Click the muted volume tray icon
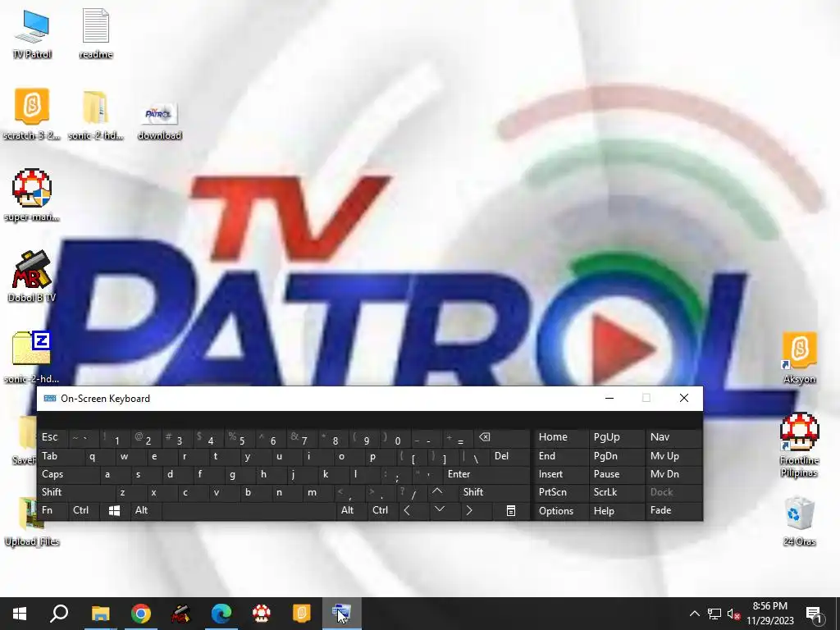This screenshot has width=840, height=630. coord(733,614)
